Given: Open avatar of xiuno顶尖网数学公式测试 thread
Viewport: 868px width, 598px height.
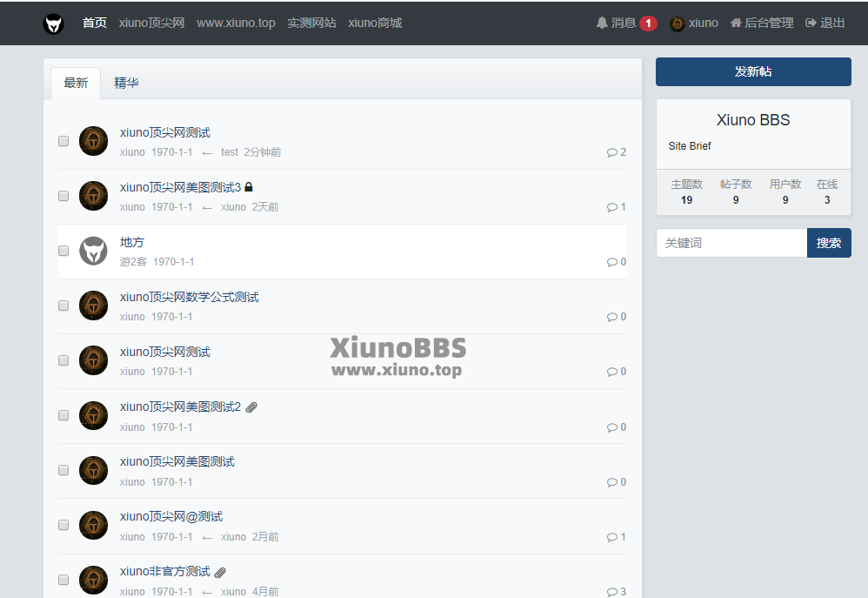Looking at the screenshot, I should [94, 306].
